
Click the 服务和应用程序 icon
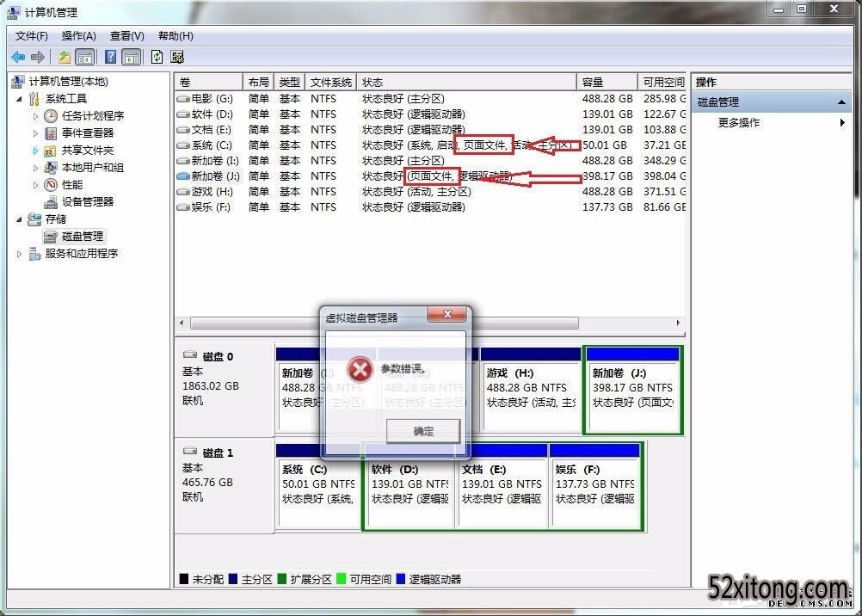(34, 254)
